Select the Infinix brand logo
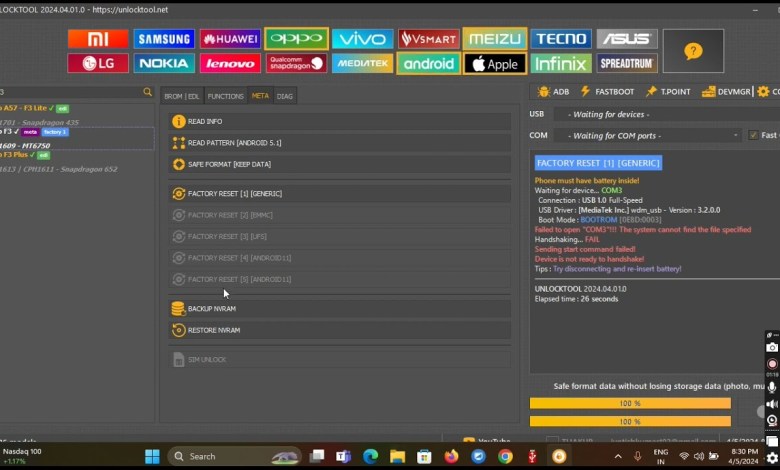Image resolution: width=780 pixels, height=470 pixels. pyautogui.click(x=561, y=63)
